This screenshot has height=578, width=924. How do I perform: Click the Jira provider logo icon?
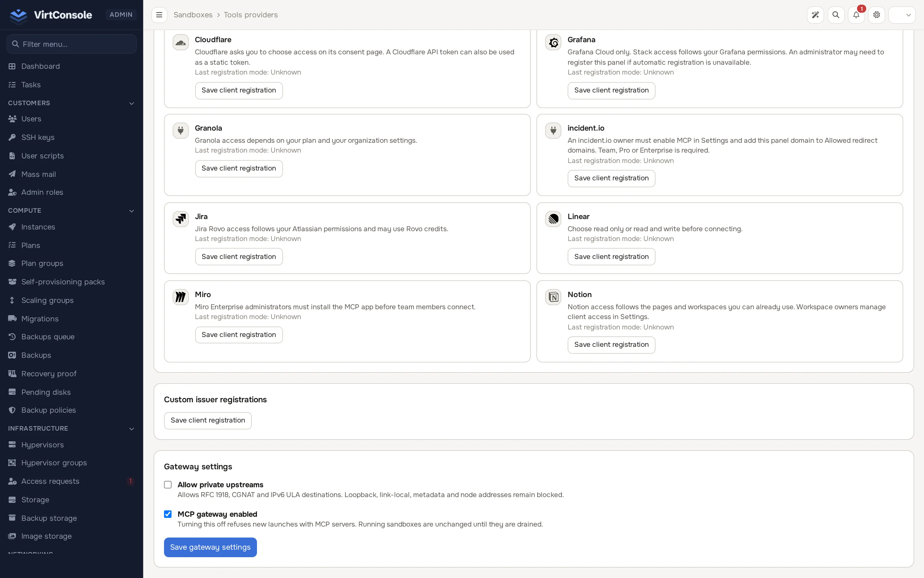(180, 219)
